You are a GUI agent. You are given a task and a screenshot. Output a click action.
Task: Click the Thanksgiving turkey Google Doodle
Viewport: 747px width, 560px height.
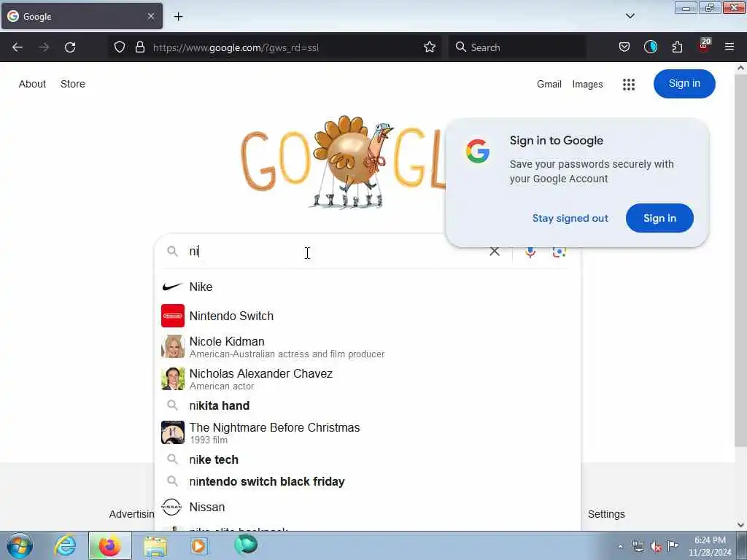[x=353, y=162]
